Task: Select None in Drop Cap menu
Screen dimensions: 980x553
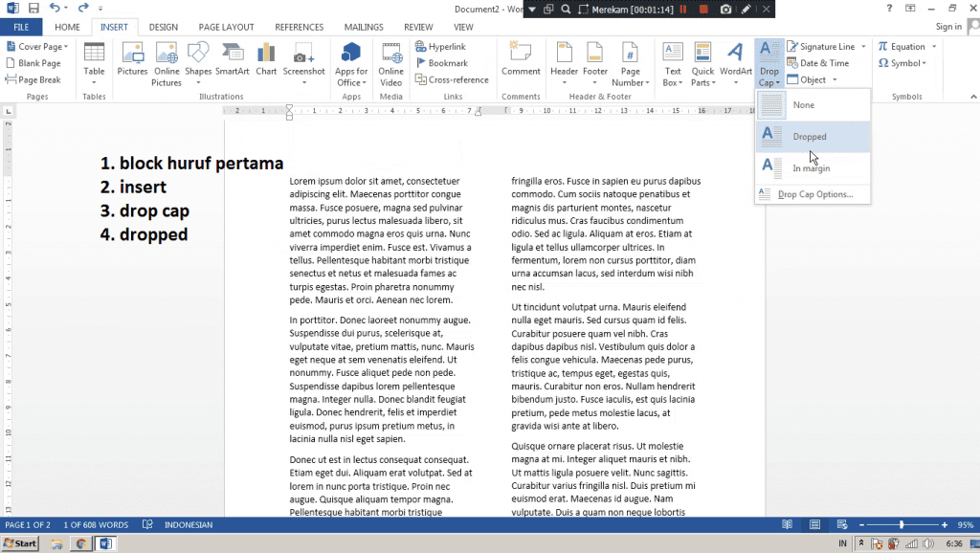Action: (813, 105)
